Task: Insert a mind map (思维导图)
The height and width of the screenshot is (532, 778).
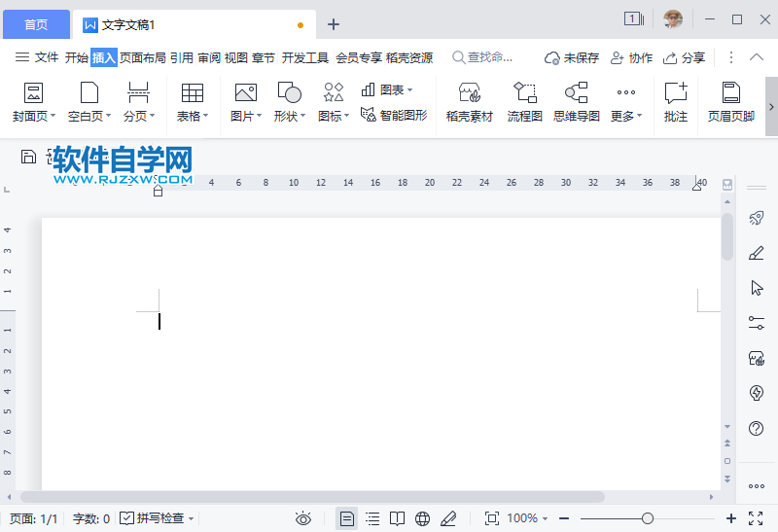Action: coord(577,102)
